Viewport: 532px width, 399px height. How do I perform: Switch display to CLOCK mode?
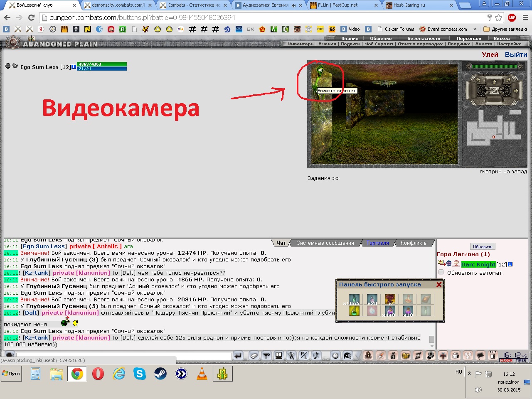coord(506,360)
